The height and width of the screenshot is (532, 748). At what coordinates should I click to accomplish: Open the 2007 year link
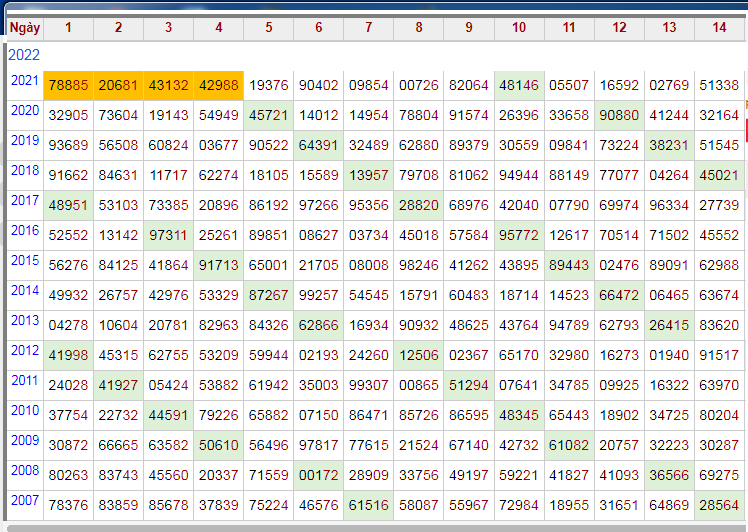click(x=24, y=500)
